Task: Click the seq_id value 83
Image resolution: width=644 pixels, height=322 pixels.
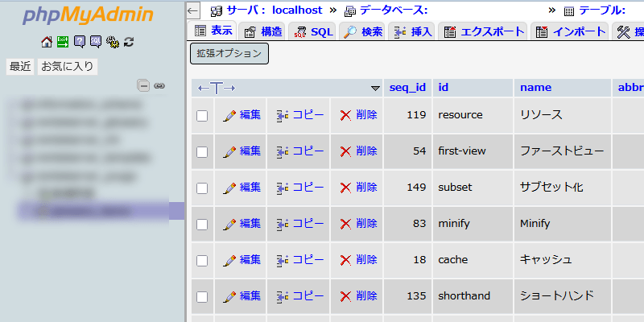Action: (419, 224)
